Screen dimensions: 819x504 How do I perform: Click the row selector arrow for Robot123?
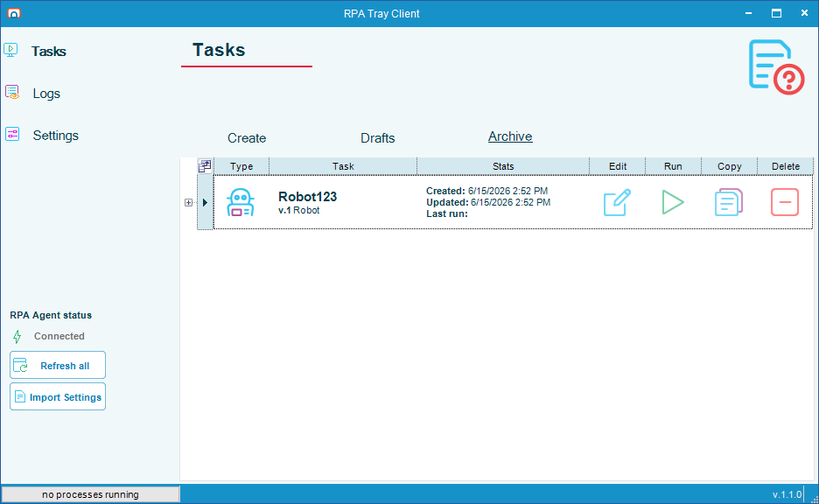pos(205,203)
